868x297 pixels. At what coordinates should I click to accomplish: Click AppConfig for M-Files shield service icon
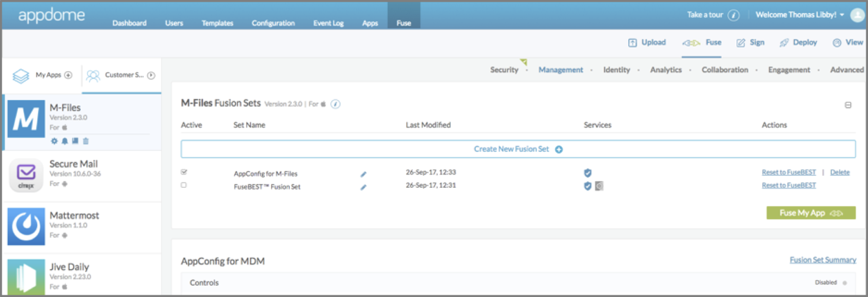[x=588, y=173]
